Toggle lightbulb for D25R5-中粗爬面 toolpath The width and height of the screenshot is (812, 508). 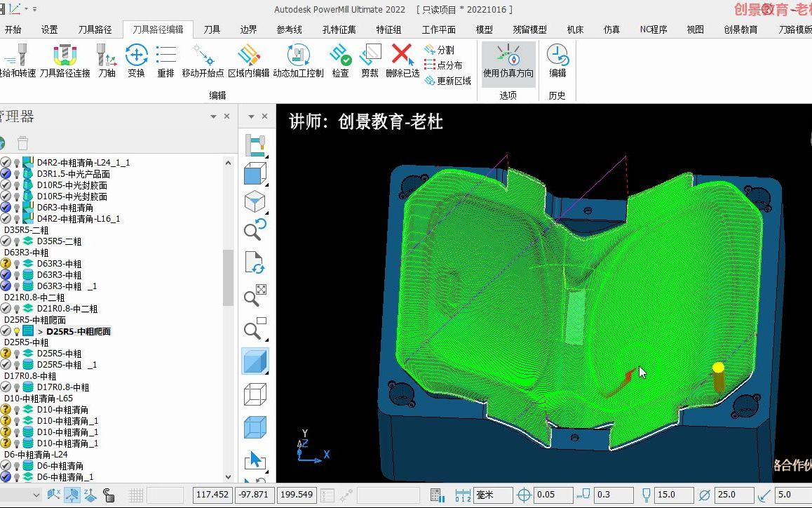click(x=17, y=331)
